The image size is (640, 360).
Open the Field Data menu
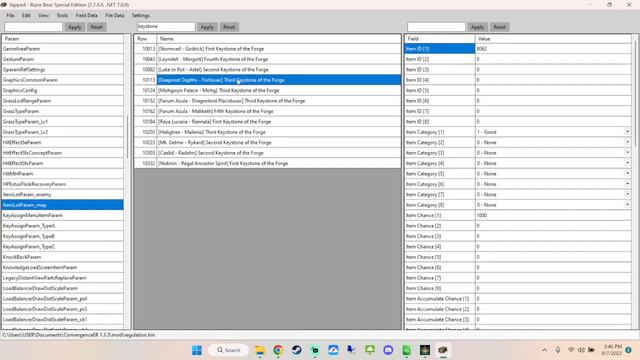point(87,16)
